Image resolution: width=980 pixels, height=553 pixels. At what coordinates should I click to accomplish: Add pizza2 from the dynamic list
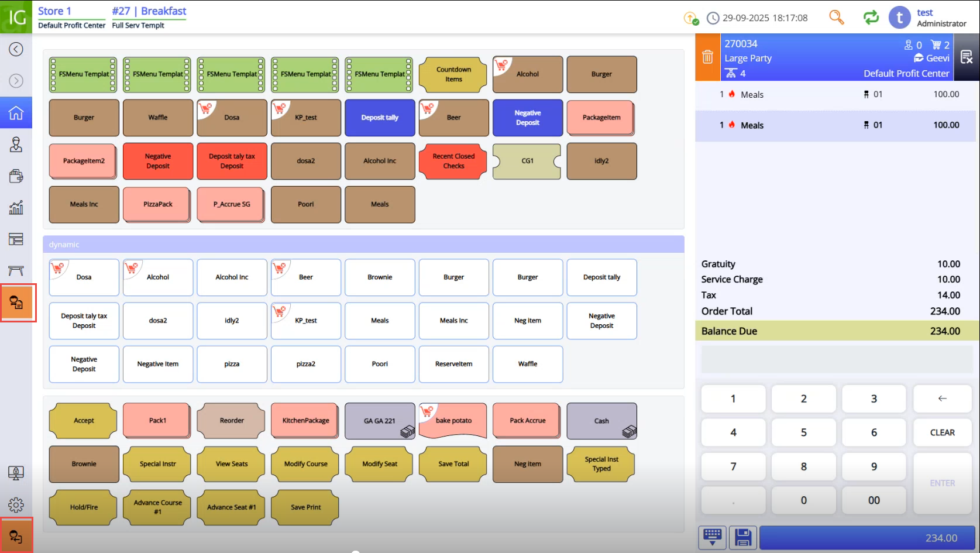[305, 364]
